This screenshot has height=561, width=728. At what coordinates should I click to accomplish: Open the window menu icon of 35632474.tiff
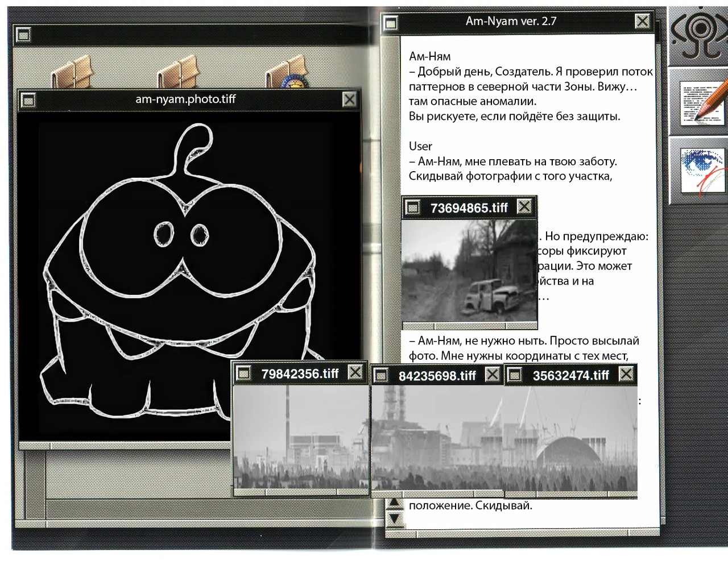click(515, 375)
